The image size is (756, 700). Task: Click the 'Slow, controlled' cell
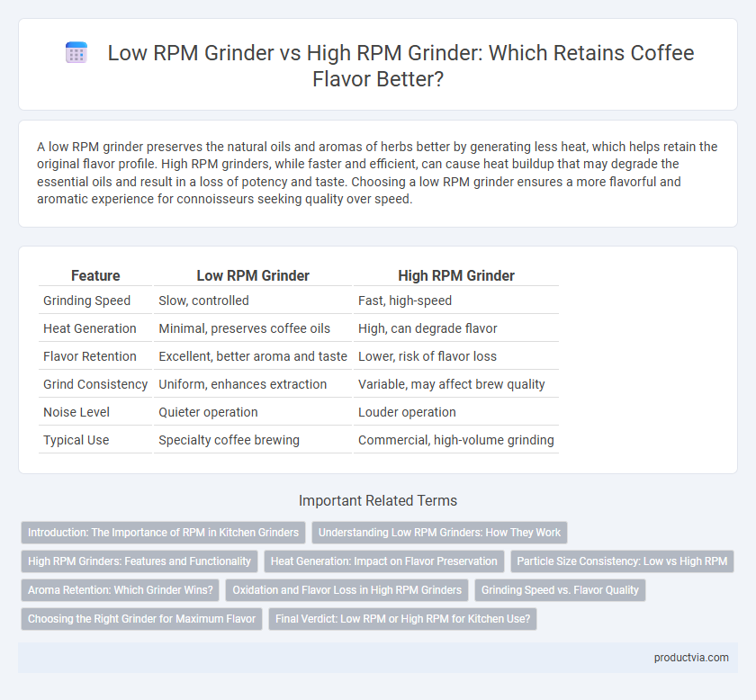click(204, 301)
